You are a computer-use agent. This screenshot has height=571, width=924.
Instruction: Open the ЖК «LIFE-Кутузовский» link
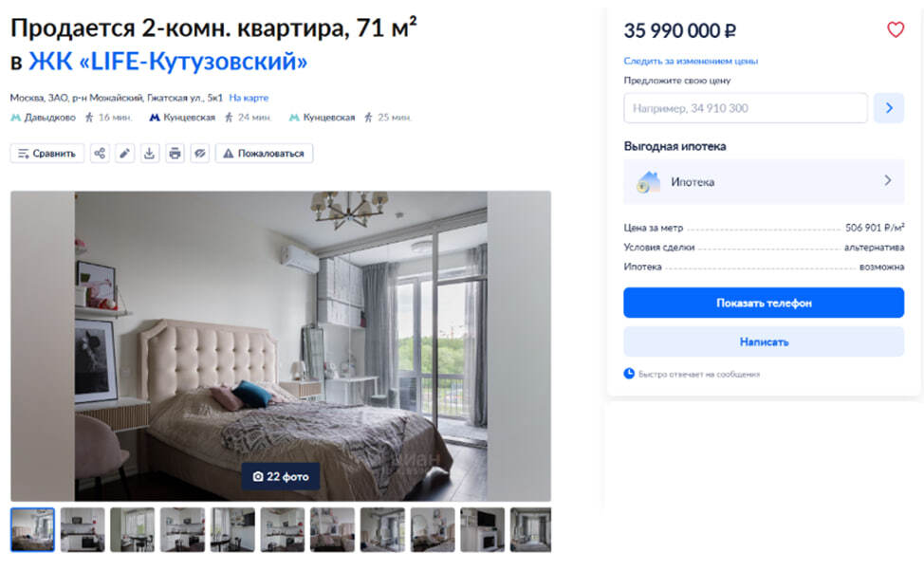point(168,62)
